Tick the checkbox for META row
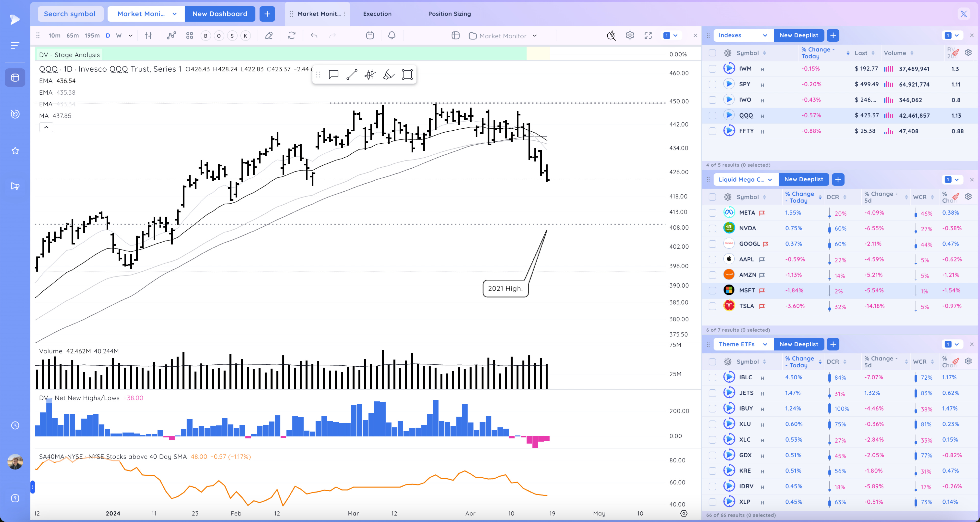 712,213
